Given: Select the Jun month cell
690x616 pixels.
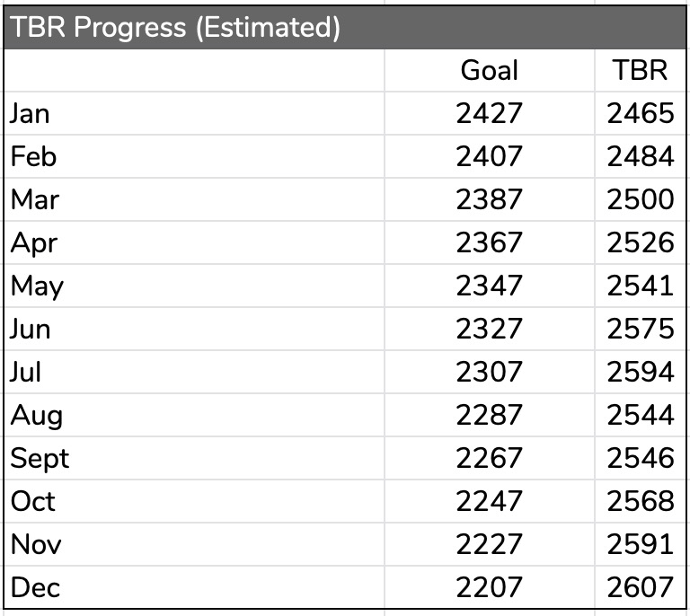Looking at the screenshot, I should 31,329.
